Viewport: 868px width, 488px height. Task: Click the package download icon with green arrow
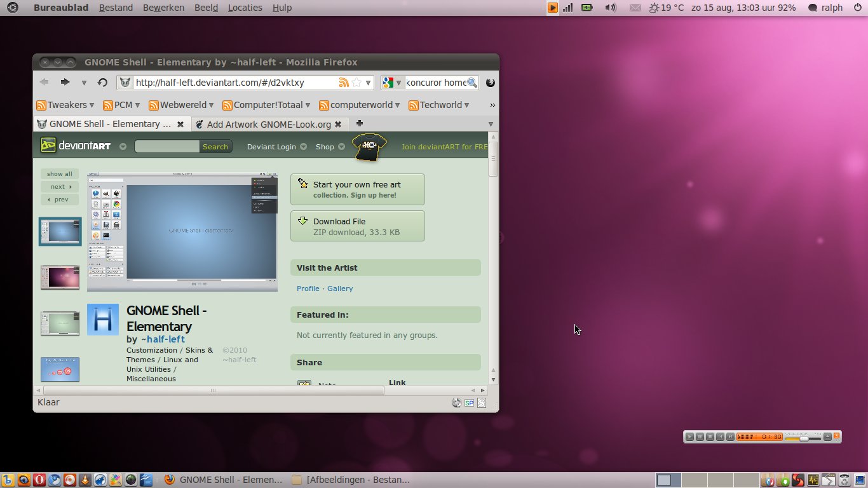click(x=783, y=480)
